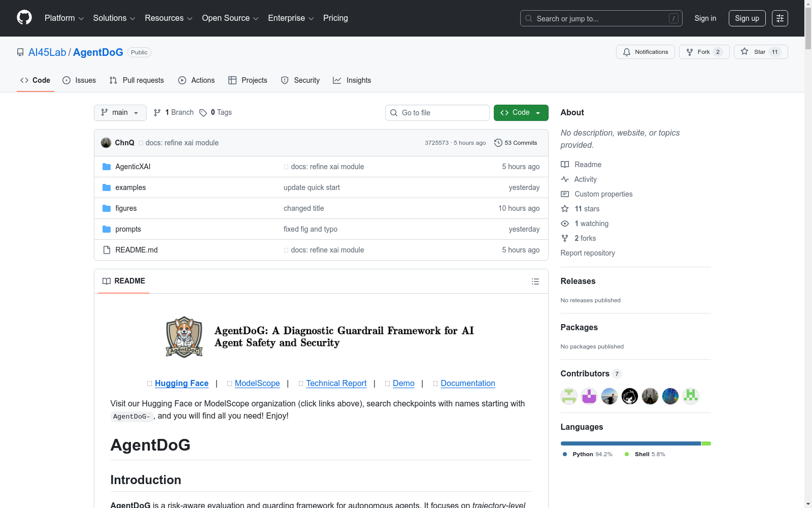Click the Python 94.2% language legend
Image resolution: width=812 pixels, height=508 pixels.
pos(588,454)
